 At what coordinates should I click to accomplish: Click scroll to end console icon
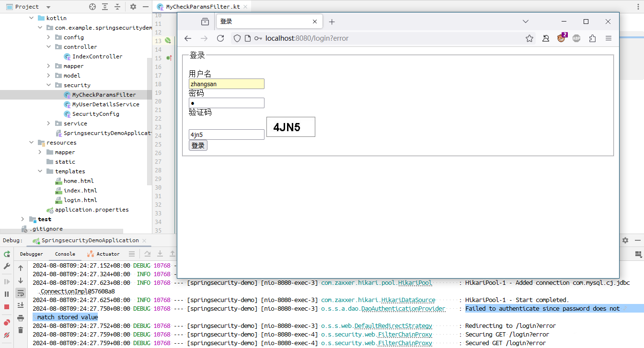[21, 305]
